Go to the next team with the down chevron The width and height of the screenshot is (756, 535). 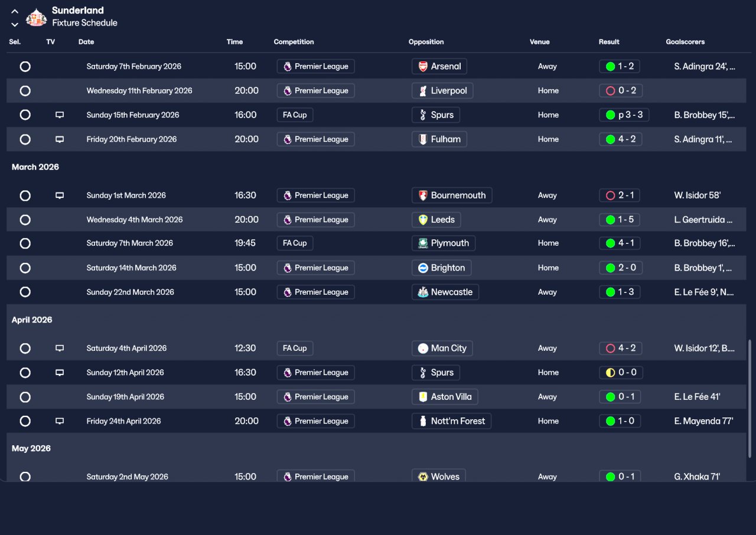[x=15, y=24]
